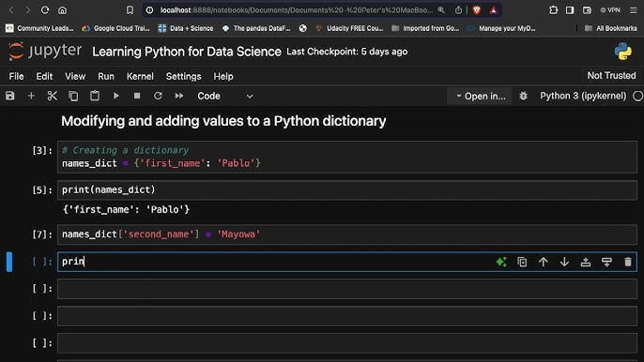The width and height of the screenshot is (644, 362).
Task: Open the Code cell type dropdown
Action: pos(224,96)
